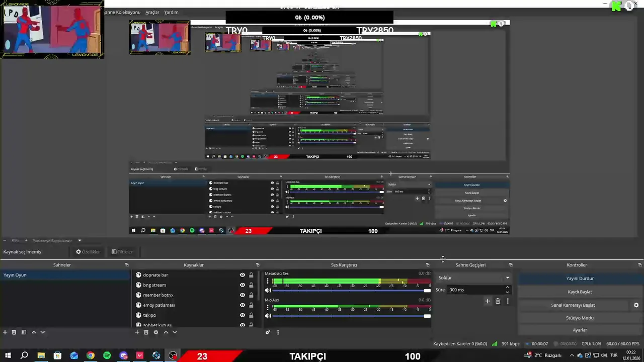Hide the sohbet kutusu source
The width and height of the screenshot is (644, 362).
(243, 325)
